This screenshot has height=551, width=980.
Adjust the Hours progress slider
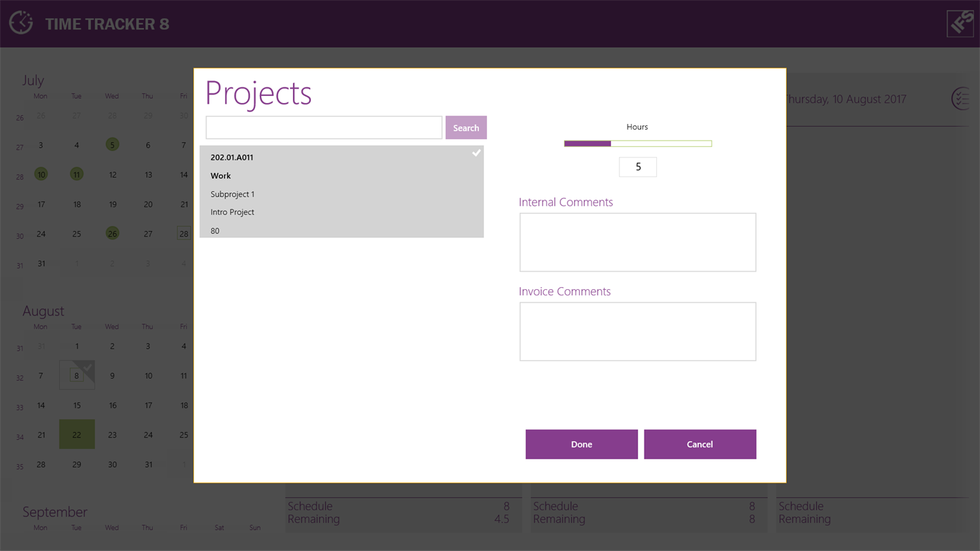coord(637,143)
